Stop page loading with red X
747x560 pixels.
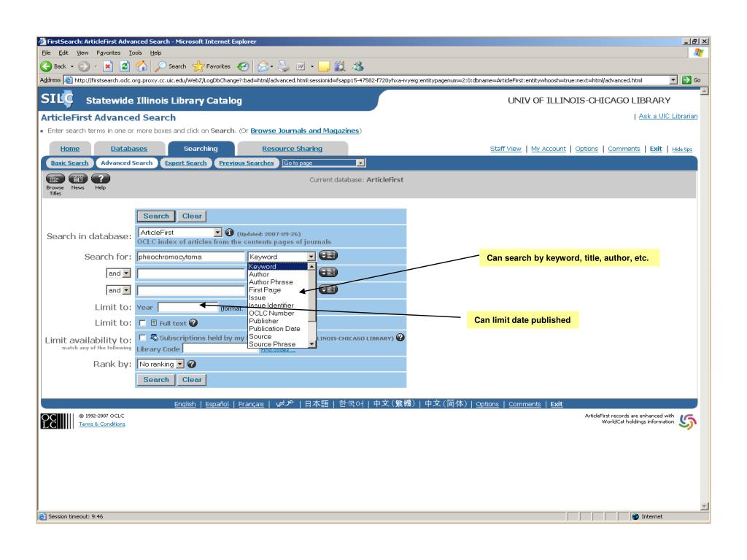[108, 66]
